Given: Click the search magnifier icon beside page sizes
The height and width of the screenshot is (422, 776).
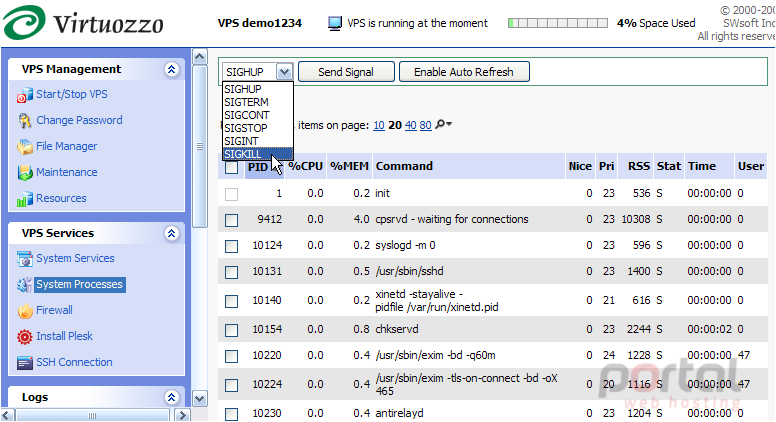Looking at the screenshot, I should click(x=442, y=125).
